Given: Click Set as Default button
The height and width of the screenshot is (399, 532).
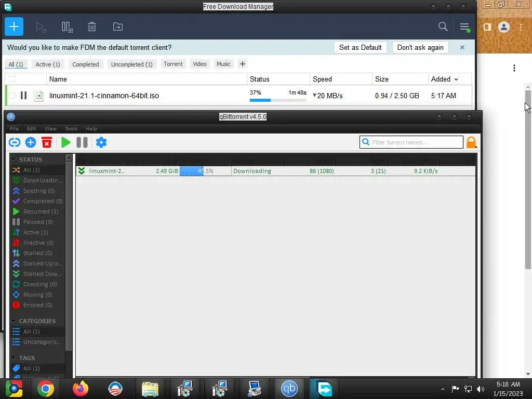Looking at the screenshot, I should [x=361, y=47].
